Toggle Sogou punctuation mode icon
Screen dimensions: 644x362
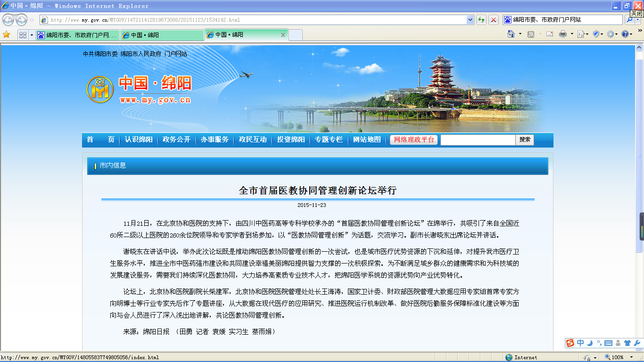(x=599, y=343)
